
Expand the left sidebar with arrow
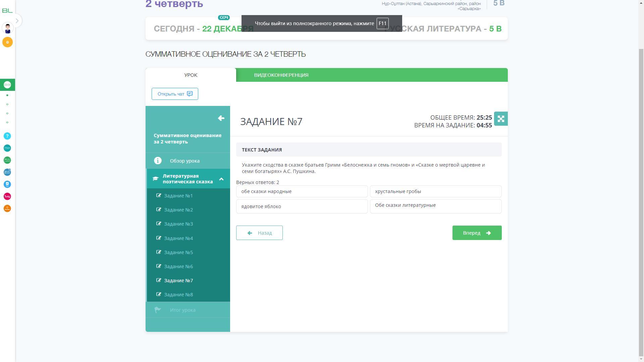pyautogui.click(x=17, y=21)
